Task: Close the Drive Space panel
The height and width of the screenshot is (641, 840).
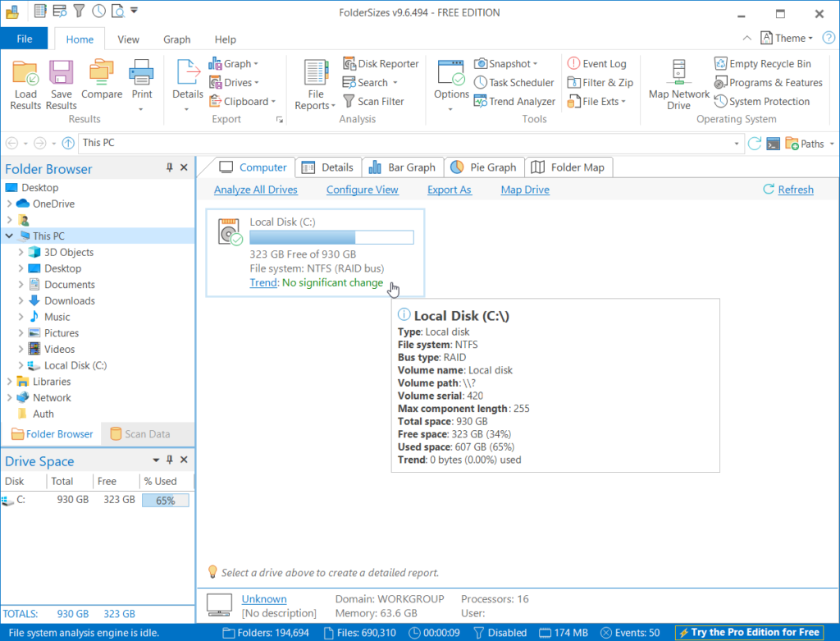Action: pos(184,460)
